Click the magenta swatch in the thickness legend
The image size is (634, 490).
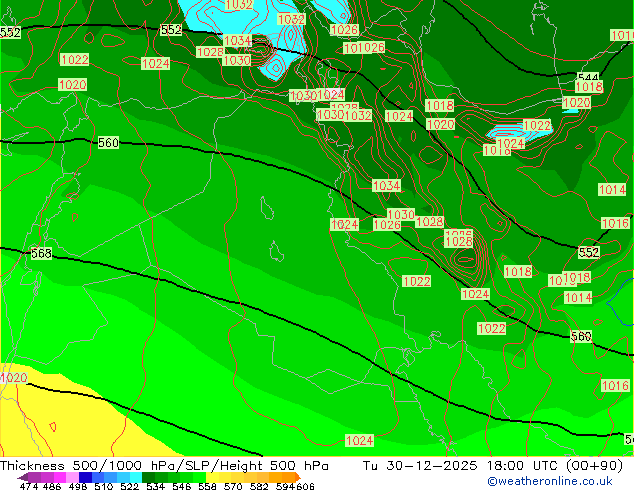point(60,477)
